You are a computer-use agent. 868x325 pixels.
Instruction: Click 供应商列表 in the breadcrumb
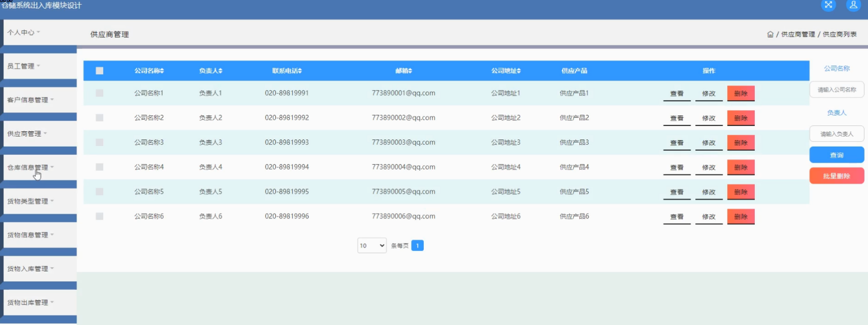click(840, 35)
